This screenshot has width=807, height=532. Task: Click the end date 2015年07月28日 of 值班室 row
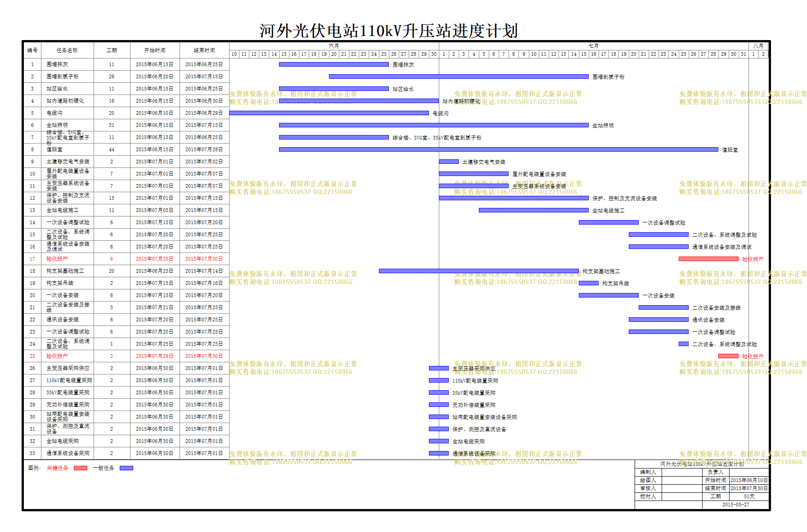[x=204, y=149]
